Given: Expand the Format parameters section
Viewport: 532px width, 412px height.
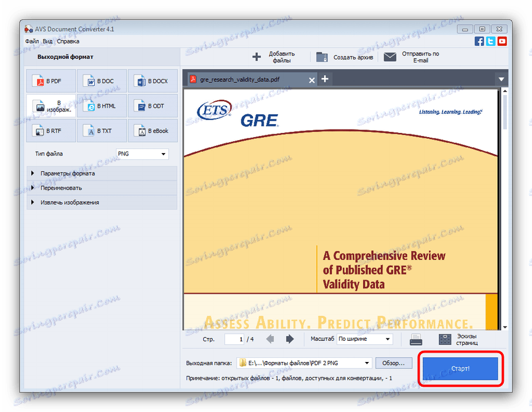Looking at the screenshot, I should point(102,174).
